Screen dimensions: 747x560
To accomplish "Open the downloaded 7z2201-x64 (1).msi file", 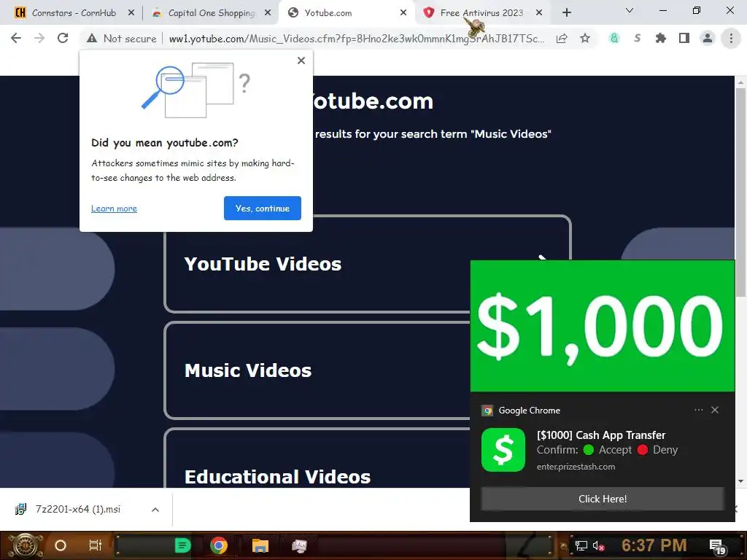I will [78, 510].
